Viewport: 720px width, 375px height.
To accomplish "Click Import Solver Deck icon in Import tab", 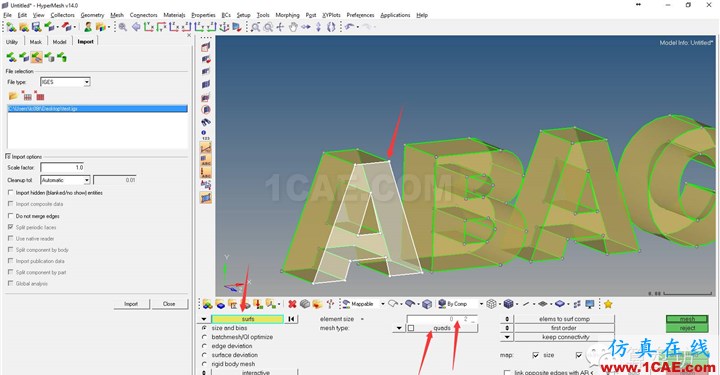I will click(x=24, y=57).
